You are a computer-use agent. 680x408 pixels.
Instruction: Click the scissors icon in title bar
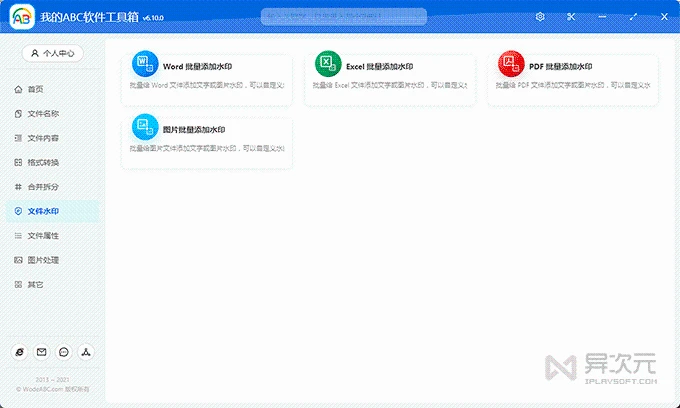click(571, 17)
